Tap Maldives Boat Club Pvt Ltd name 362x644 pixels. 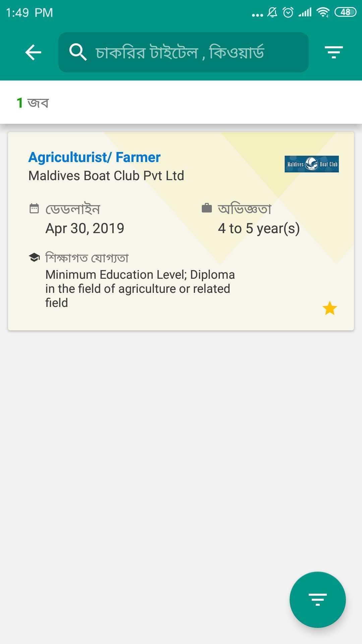(x=106, y=176)
